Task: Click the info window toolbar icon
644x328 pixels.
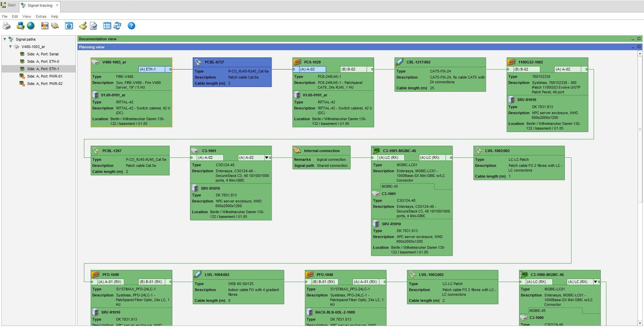Action: [x=69, y=26]
